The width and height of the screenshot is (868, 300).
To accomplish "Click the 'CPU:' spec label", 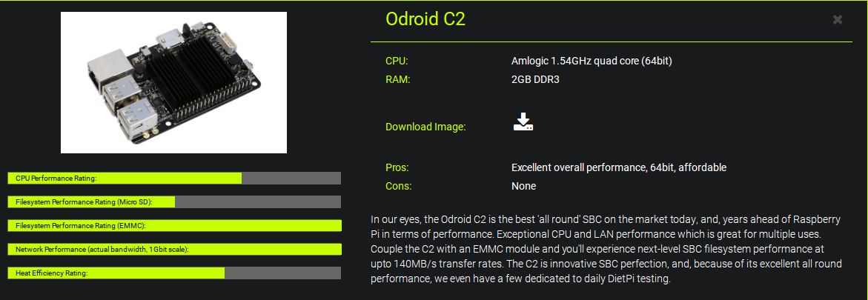I will [x=397, y=61].
